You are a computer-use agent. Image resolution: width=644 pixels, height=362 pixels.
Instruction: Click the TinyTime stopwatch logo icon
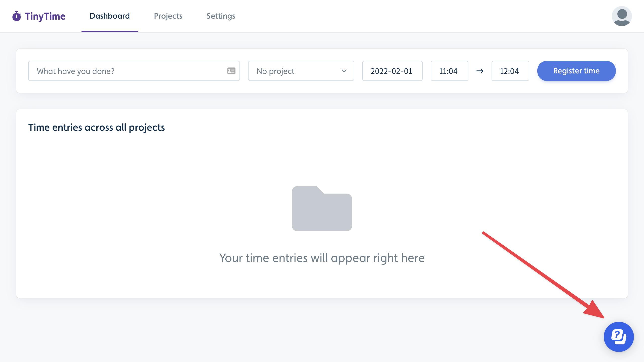(x=17, y=16)
